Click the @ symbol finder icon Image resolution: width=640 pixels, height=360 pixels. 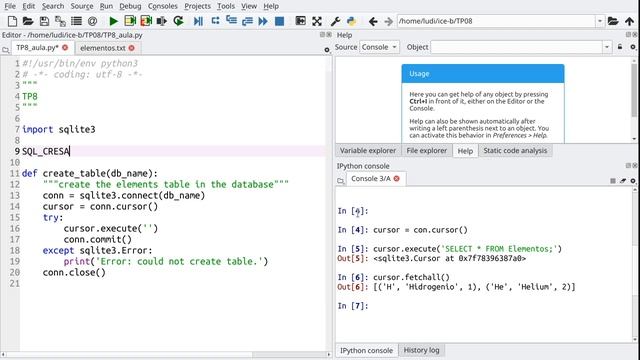coord(93,21)
